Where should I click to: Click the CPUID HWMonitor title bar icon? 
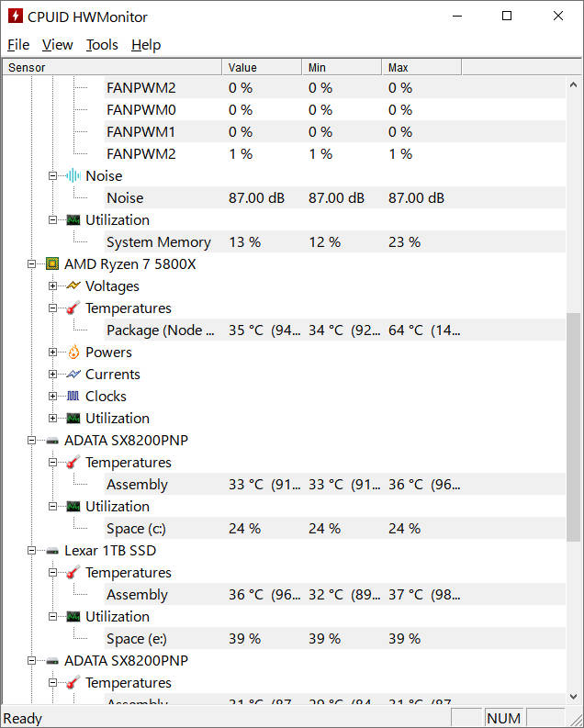coord(16,17)
